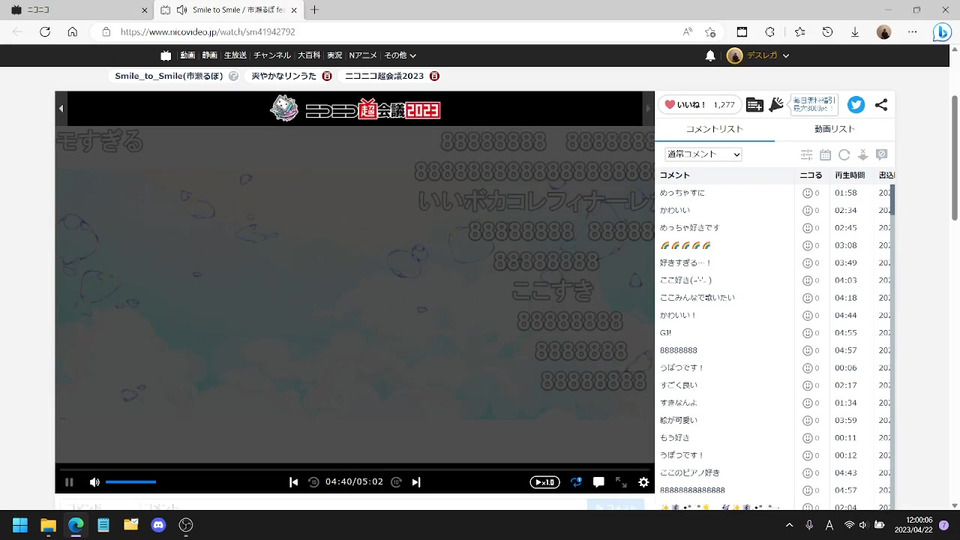Pause the video playback
The height and width of the screenshot is (540, 960).
[x=69, y=482]
